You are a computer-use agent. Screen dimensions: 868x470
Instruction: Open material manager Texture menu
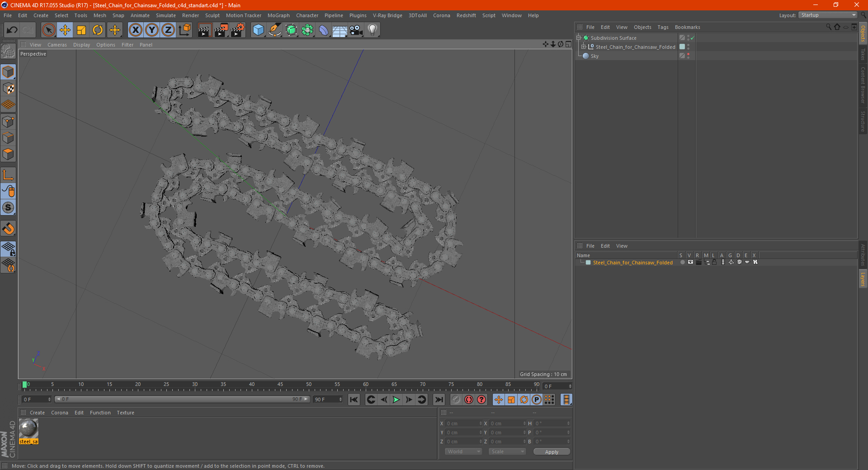[x=125, y=413]
